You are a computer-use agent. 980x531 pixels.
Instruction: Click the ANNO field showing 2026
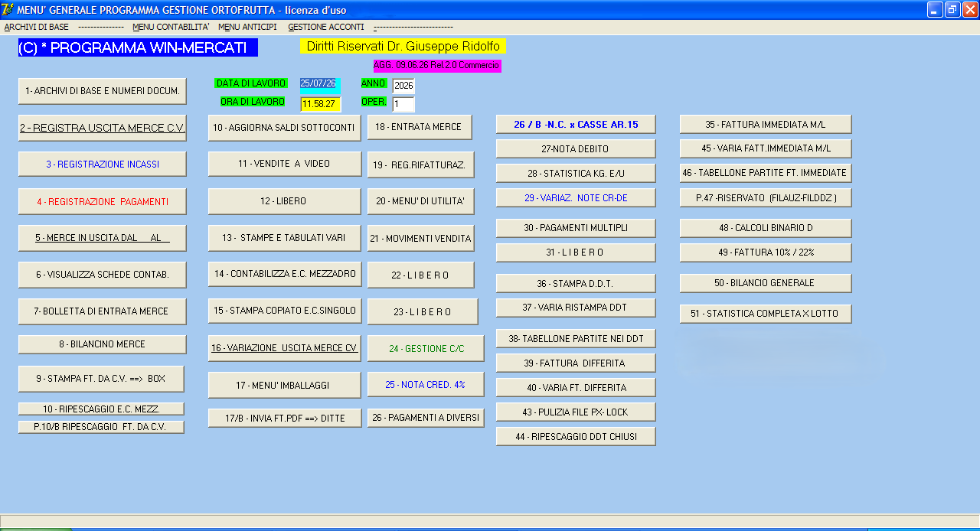pyautogui.click(x=403, y=86)
